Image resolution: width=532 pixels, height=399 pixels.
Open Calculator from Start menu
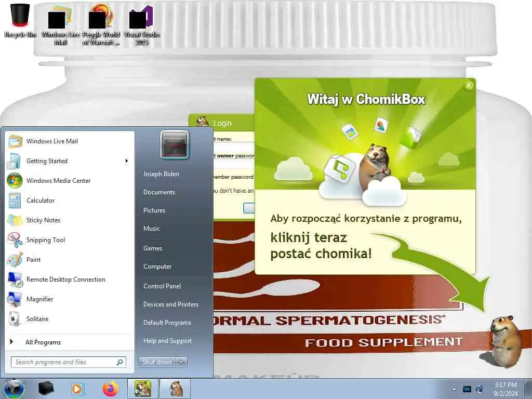(70, 200)
